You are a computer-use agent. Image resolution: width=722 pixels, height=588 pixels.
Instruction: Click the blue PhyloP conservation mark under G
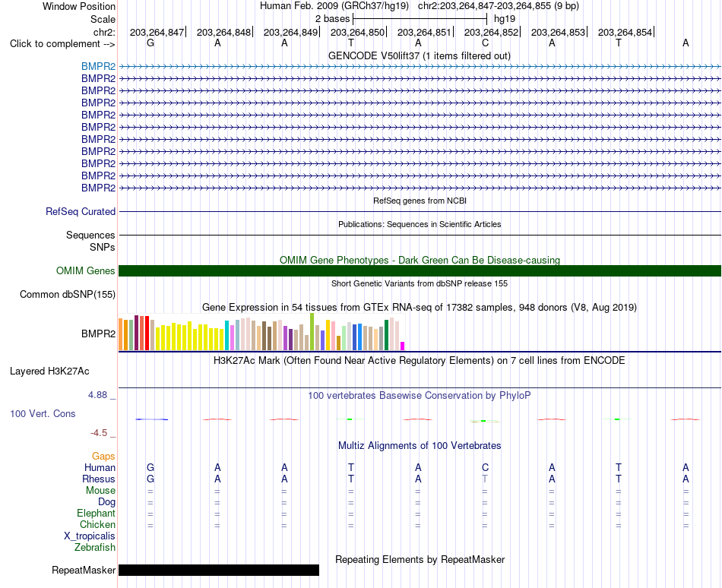[x=152, y=419]
